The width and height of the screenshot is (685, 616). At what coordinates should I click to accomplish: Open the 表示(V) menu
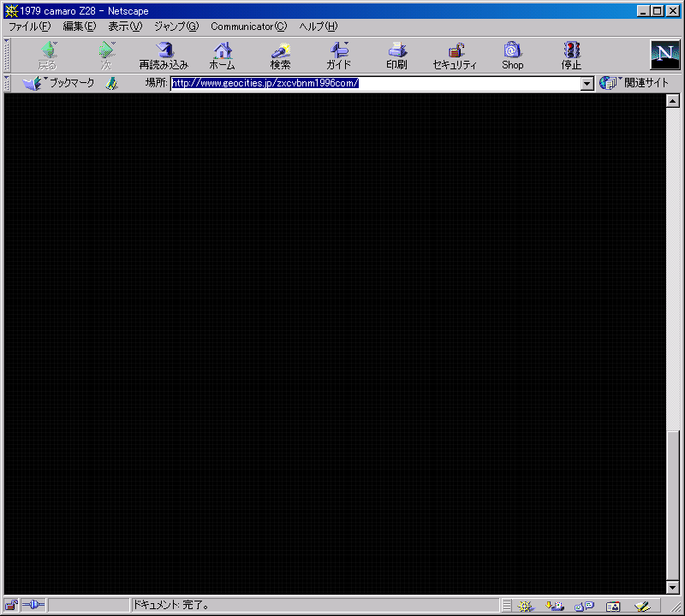[x=125, y=27]
